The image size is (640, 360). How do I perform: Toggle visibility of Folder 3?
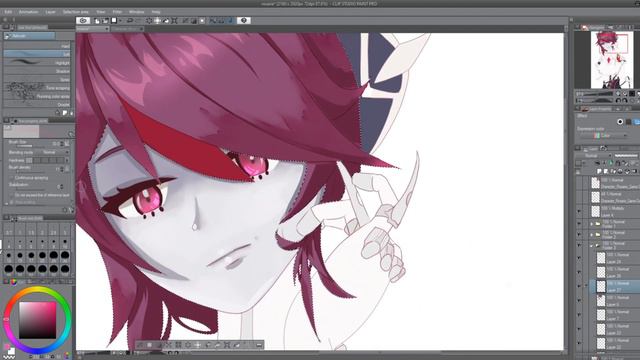(579, 245)
